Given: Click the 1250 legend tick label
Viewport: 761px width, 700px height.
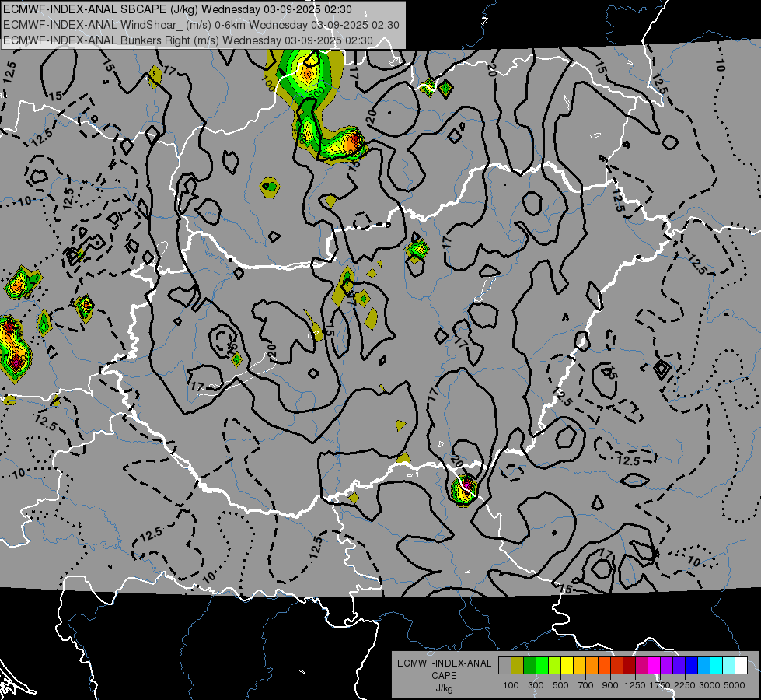Looking at the screenshot, I should click(x=635, y=685).
